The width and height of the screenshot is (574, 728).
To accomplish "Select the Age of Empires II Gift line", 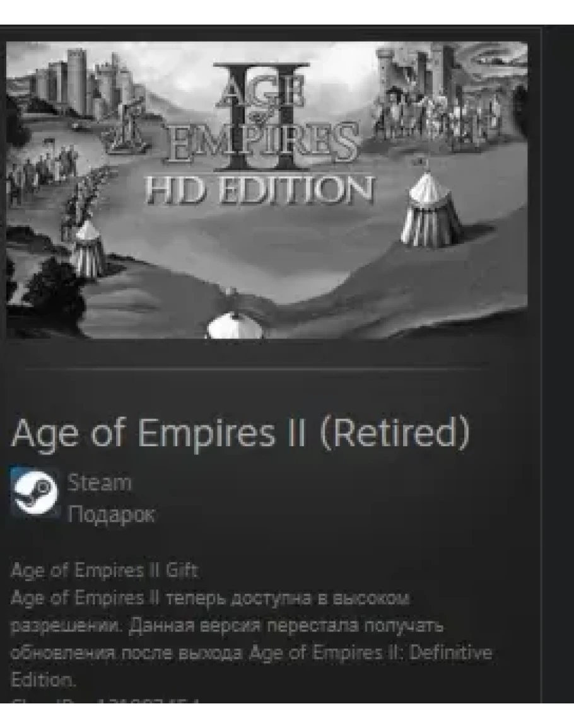I will 104,570.
